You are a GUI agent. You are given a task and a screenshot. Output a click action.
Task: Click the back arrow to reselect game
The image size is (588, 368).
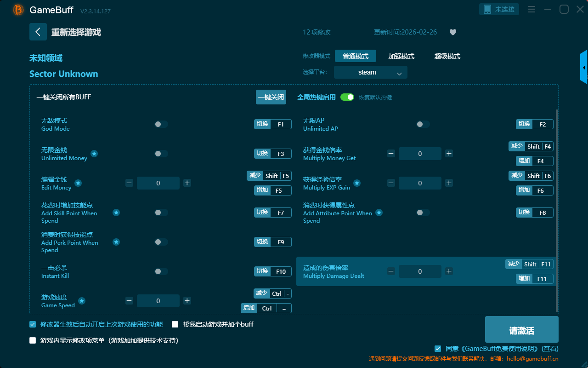38,32
